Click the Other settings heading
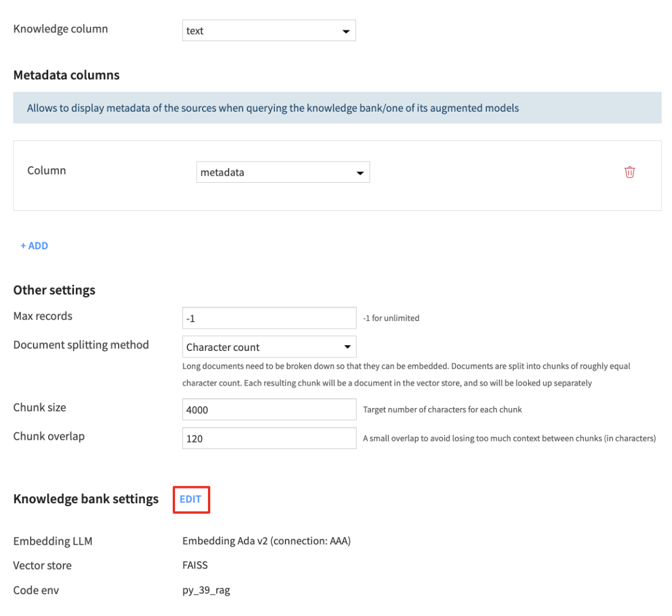Viewport: 672px width, 616px height. tap(55, 290)
